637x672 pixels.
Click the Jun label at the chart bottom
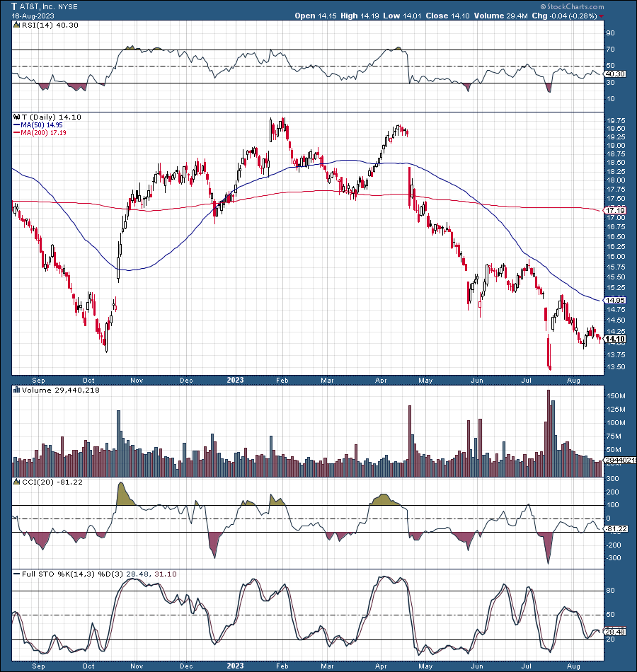(477, 666)
